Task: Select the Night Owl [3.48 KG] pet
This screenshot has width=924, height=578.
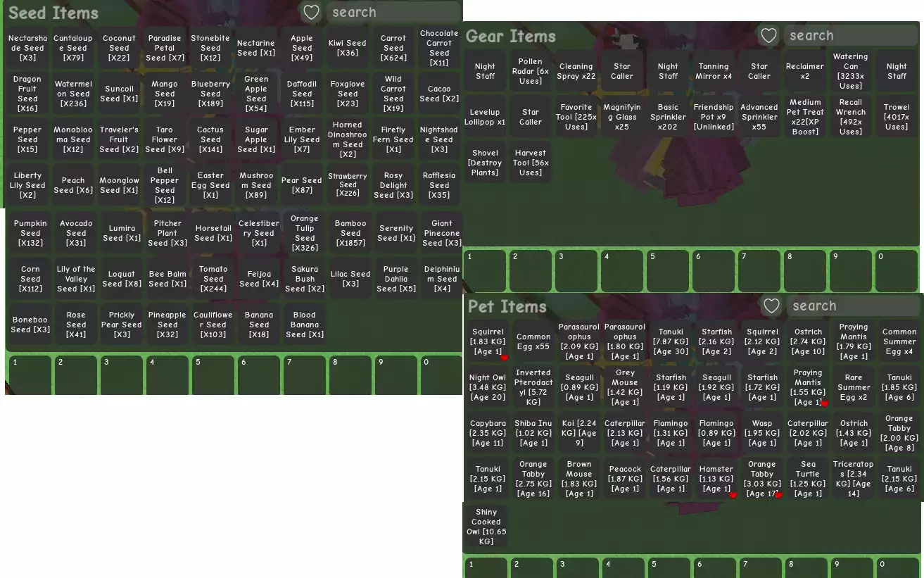Action: [488, 387]
